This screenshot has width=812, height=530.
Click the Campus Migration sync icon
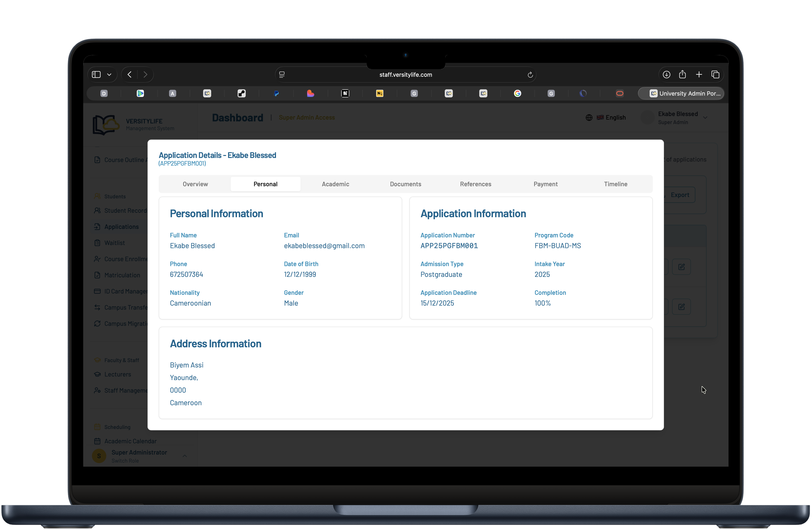[97, 323]
